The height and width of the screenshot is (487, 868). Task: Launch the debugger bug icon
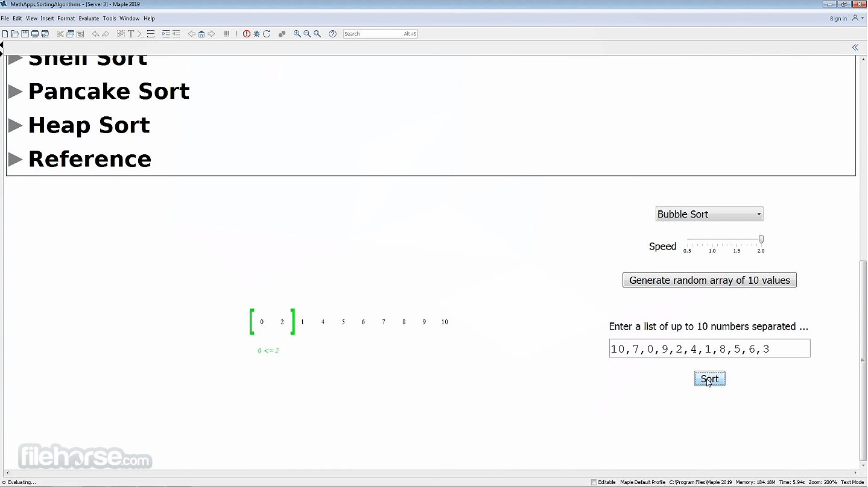(x=256, y=34)
